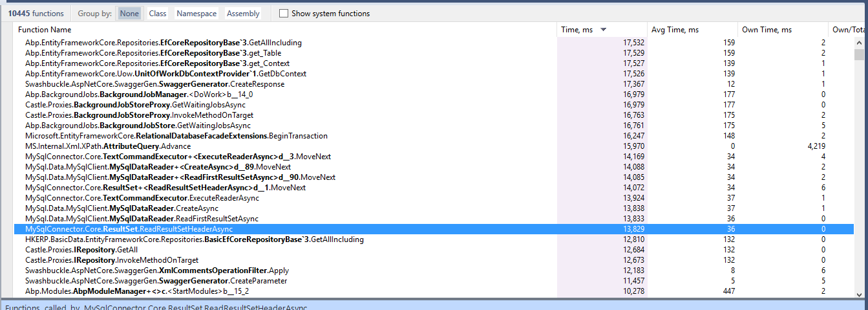
Task: Select ReadFirstResultSetAsync d__90.MoveNext row
Action: [x=434, y=177]
